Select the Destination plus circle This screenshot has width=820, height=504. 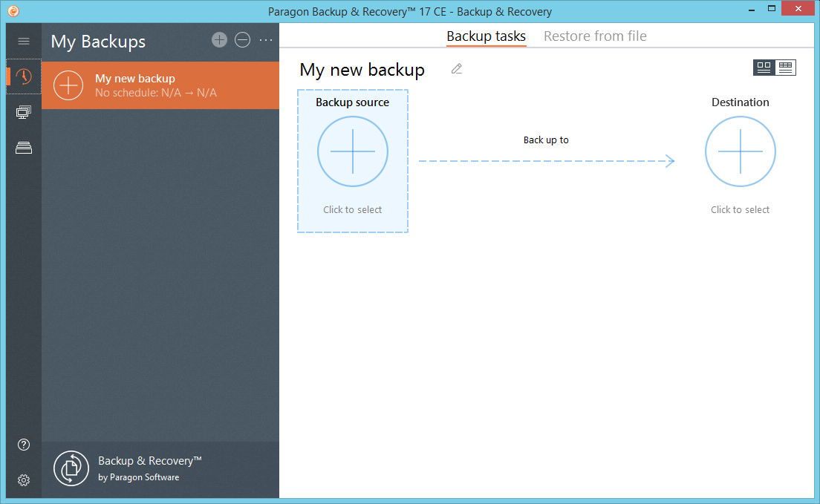[741, 151]
